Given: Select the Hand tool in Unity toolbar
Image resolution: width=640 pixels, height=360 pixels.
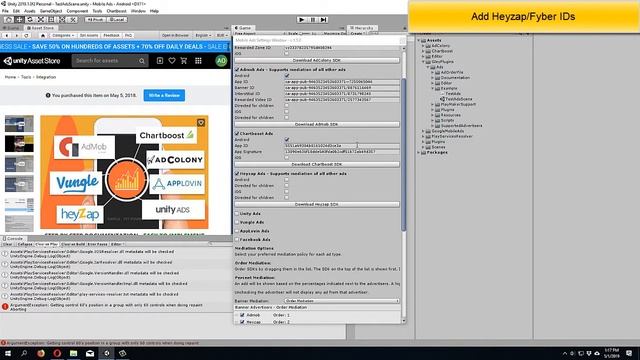Looking at the screenshot, I should point(9,20).
